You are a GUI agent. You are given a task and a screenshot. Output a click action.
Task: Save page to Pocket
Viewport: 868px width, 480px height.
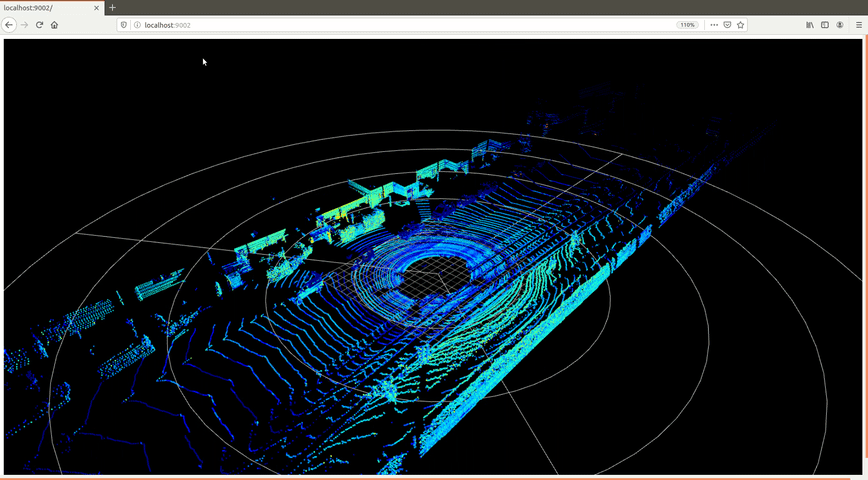click(x=727, y=25)
